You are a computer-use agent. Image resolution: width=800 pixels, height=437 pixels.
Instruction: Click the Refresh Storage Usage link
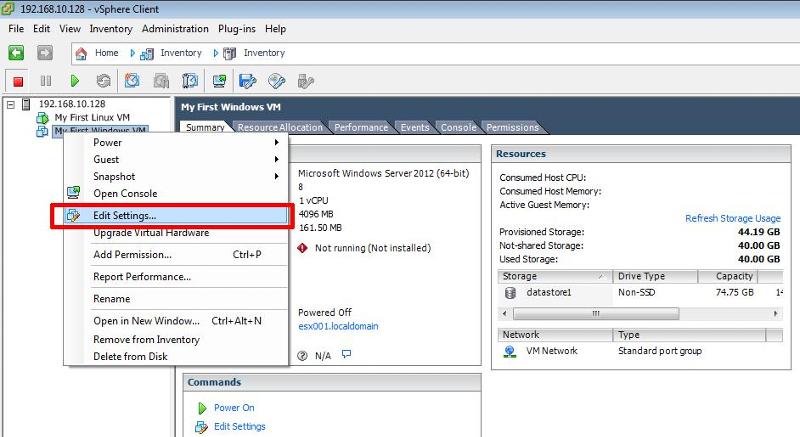pyautogui.click(x=733, y=218)
